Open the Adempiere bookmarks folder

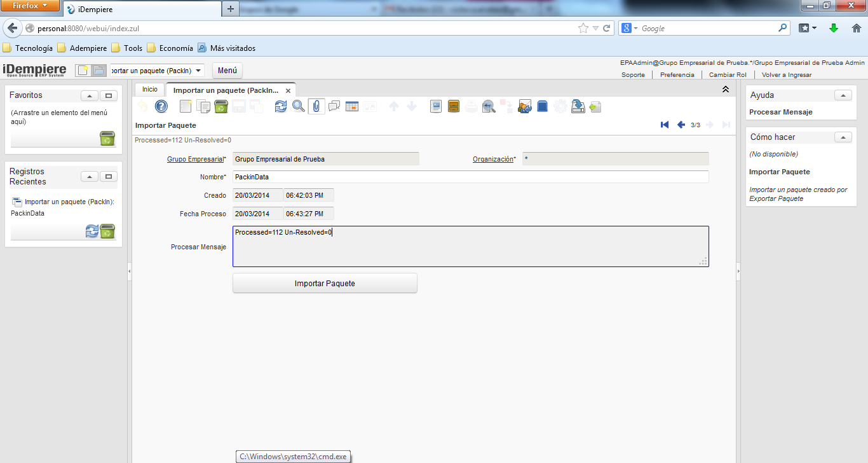[82, 48]
